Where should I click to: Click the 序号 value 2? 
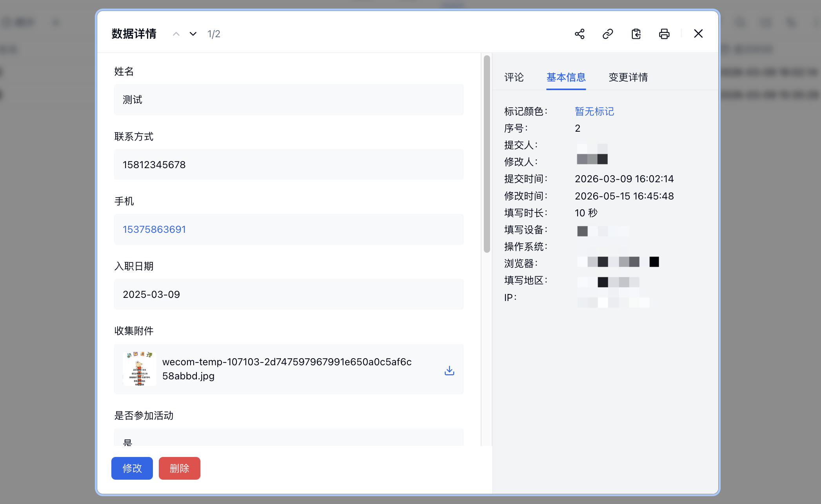coord(578,129)
